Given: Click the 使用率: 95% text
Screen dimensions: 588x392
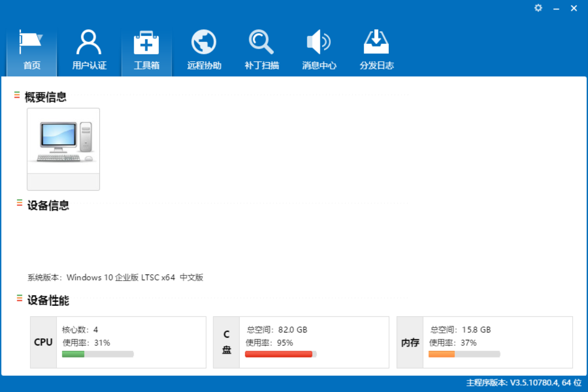Looking at the screenshot, I should pyautogui.click(x=269, y=343).
